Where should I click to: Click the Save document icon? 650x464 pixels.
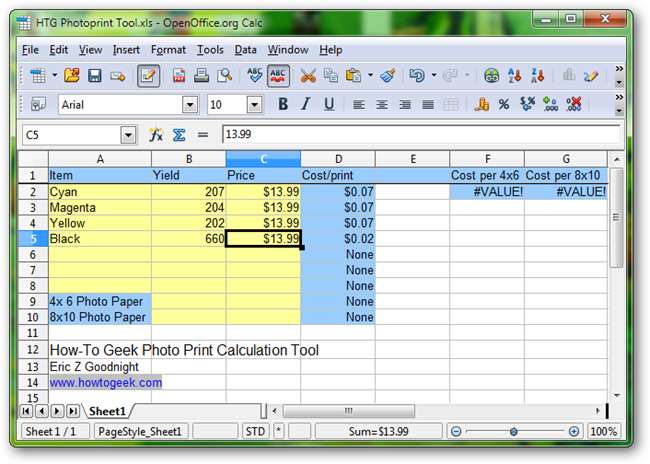95,75
